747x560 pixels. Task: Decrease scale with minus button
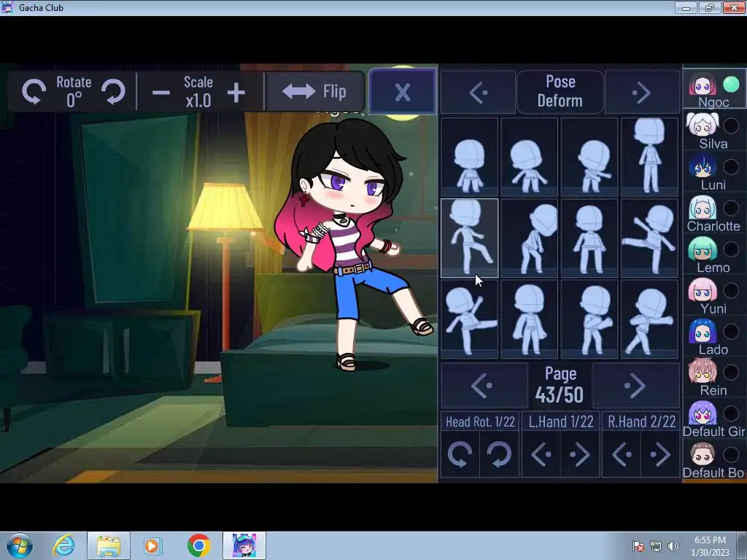[x=160, y=93]
